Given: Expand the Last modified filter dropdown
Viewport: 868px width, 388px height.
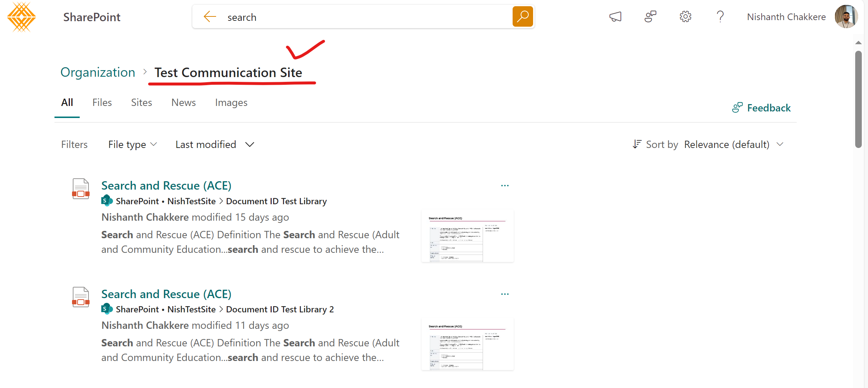Looking at the screenshot, I should pos(215,145).
